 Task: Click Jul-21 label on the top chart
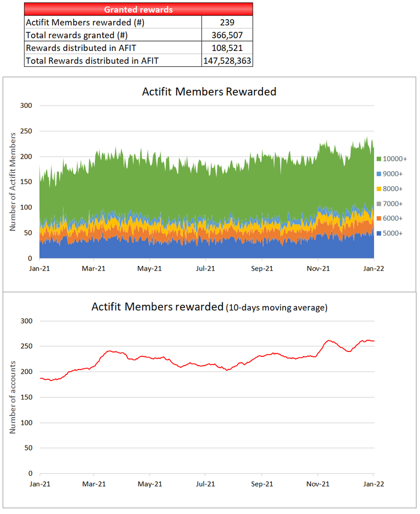pos(206,268)
